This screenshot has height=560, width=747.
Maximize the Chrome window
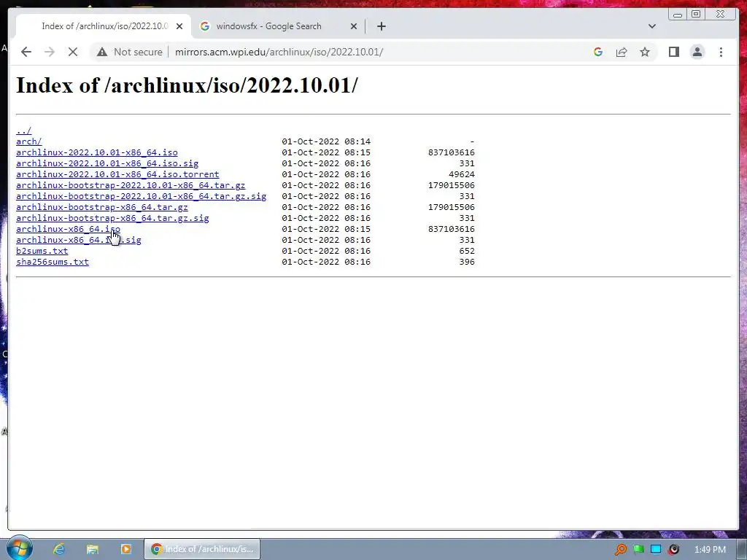point(696,15)
